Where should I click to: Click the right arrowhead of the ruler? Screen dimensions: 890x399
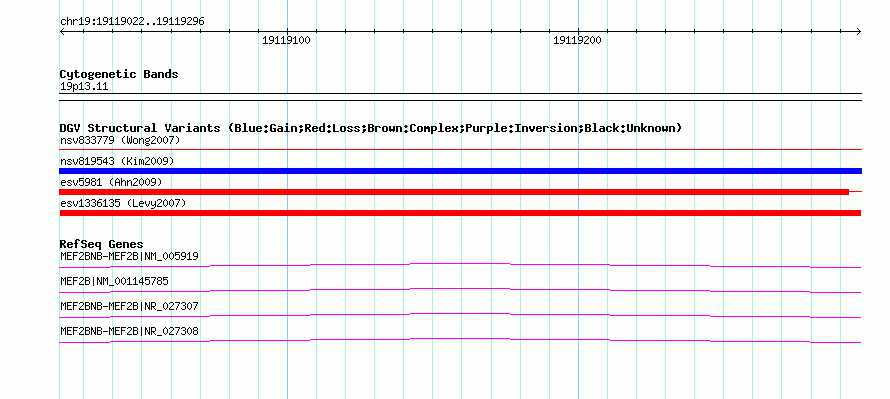pos(859,32)
